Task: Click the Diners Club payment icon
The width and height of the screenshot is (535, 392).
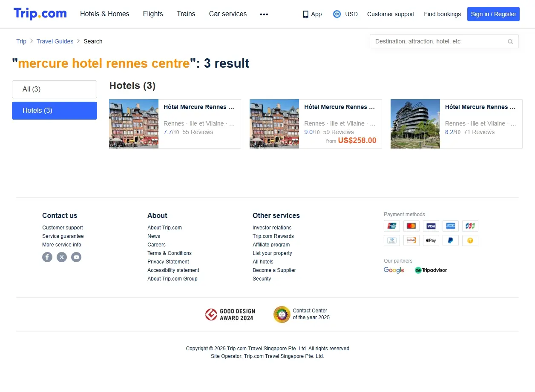Action: tap(392, 240)
